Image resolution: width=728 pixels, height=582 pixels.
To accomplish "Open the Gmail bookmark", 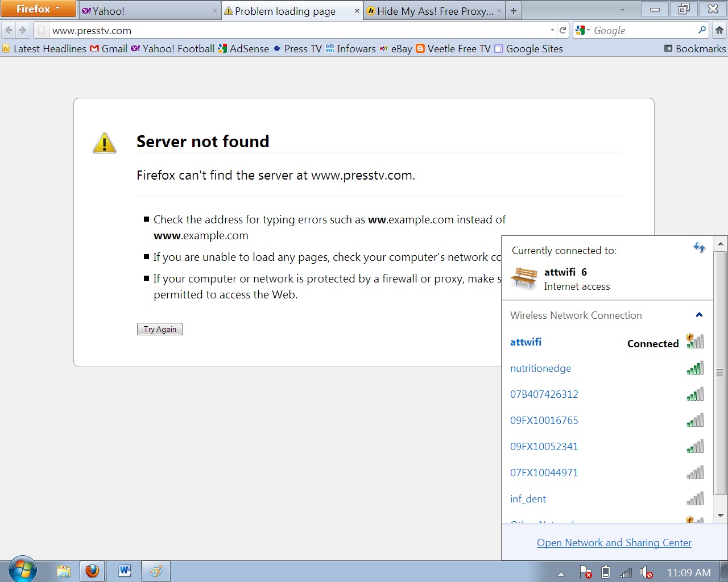I will [x=109, y=49].
